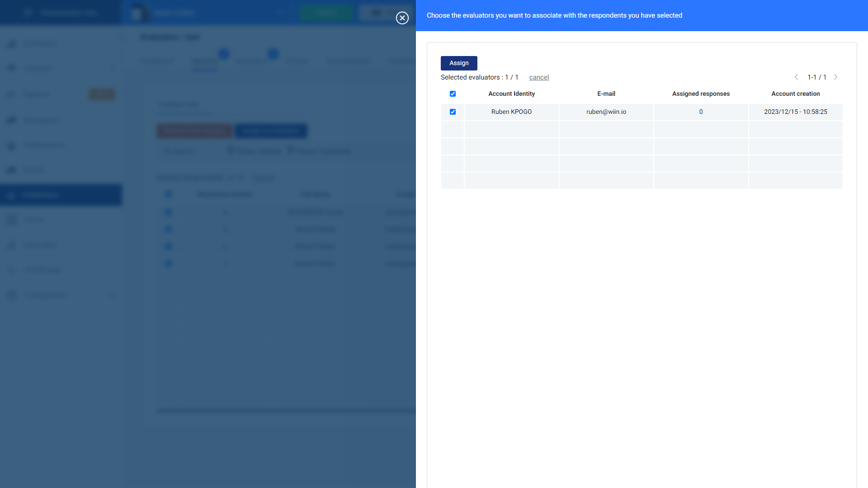Click the cancel link beside Selected evaluators
Image resolution: width=868 pixels, height=488 pixels.
[539, 77]
